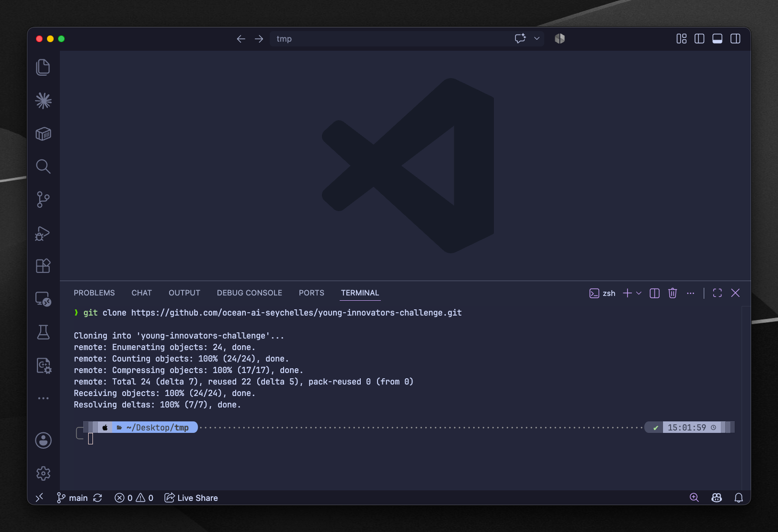Open the Accounts menu
Screen dimensions: 778x532
tap(43, 441)
